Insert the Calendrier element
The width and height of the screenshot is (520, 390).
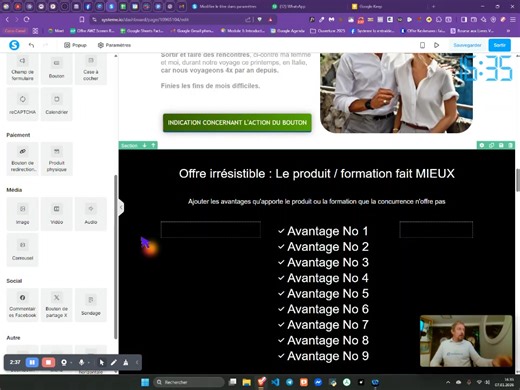[56, 104]
